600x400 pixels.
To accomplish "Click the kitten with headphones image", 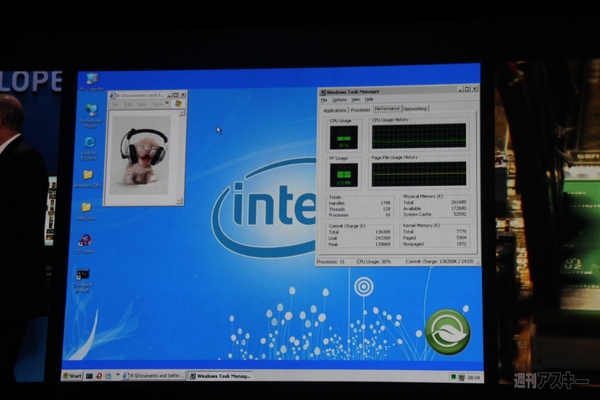I will point(142,155).
